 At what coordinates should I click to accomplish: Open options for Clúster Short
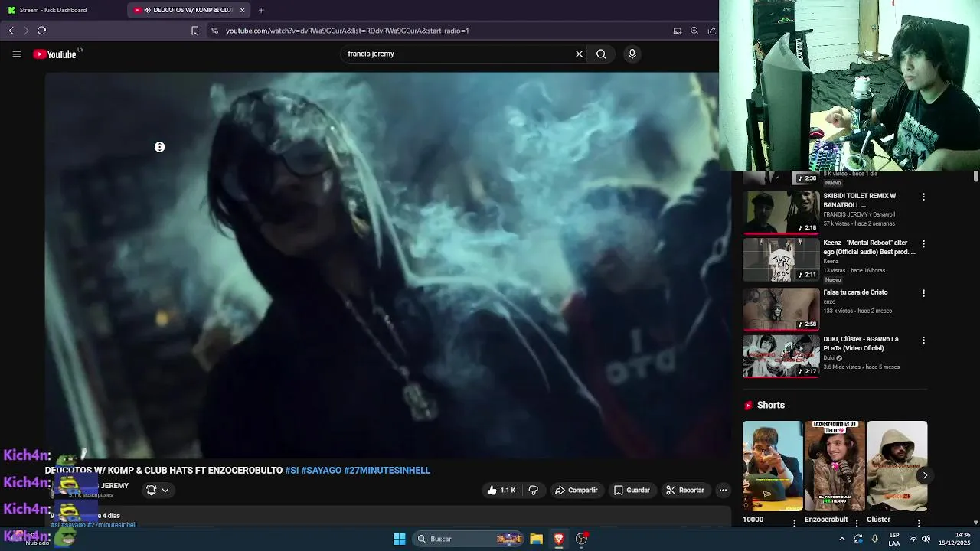pos(919,523)
